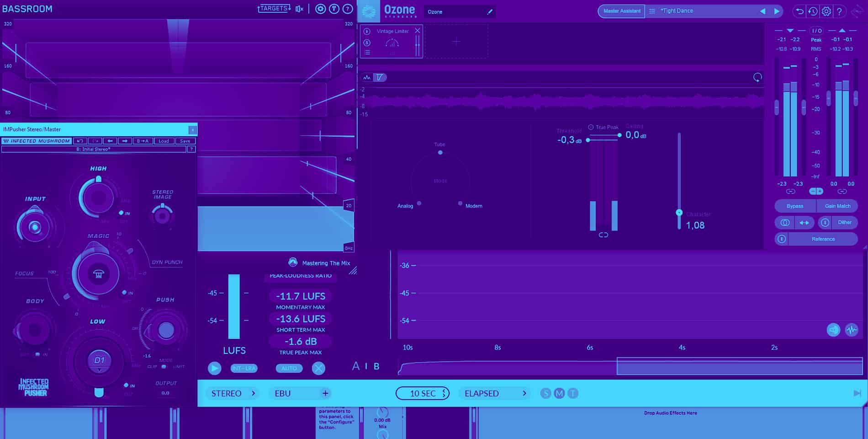Open Bassroom settings gear icon
Screen dimensions: 868x439
(320, 9)
